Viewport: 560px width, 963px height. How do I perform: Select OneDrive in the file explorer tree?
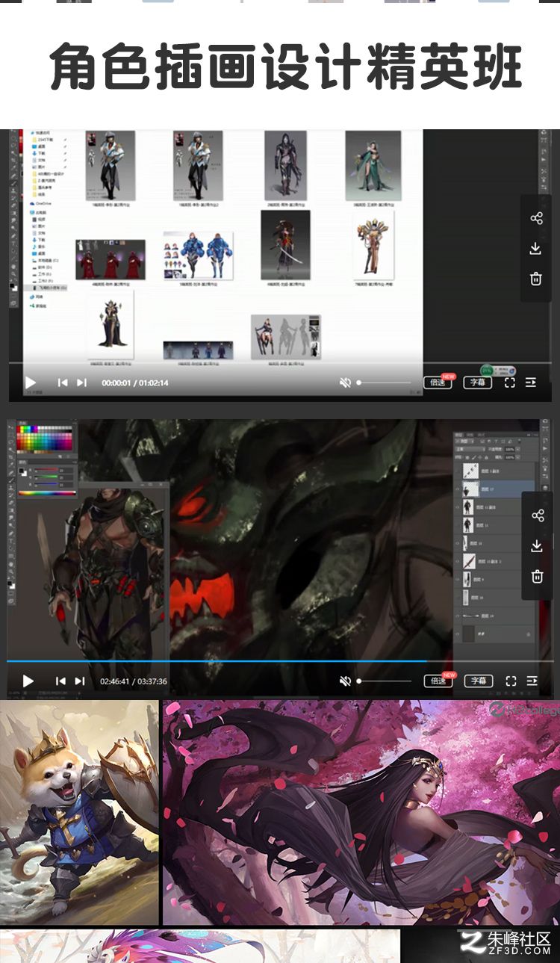[43, 203]
